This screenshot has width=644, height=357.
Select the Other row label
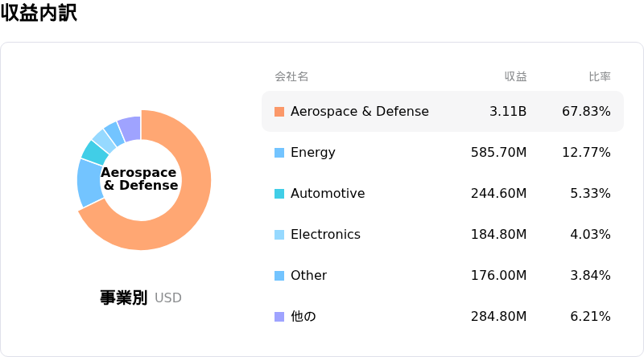coord(309,275)
